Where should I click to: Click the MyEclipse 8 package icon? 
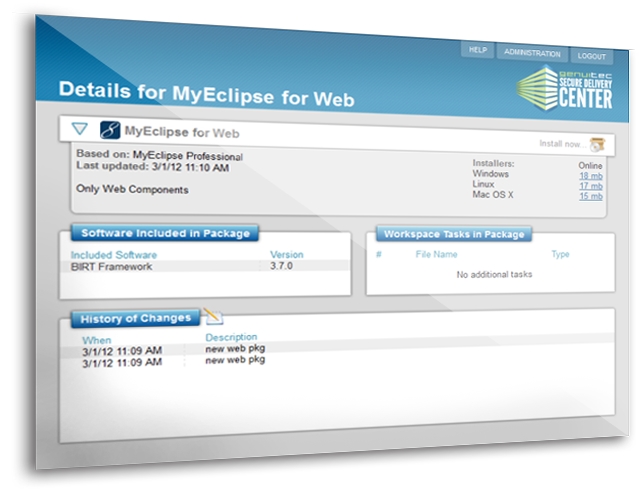pyautogui.click(x=110, y=130)
